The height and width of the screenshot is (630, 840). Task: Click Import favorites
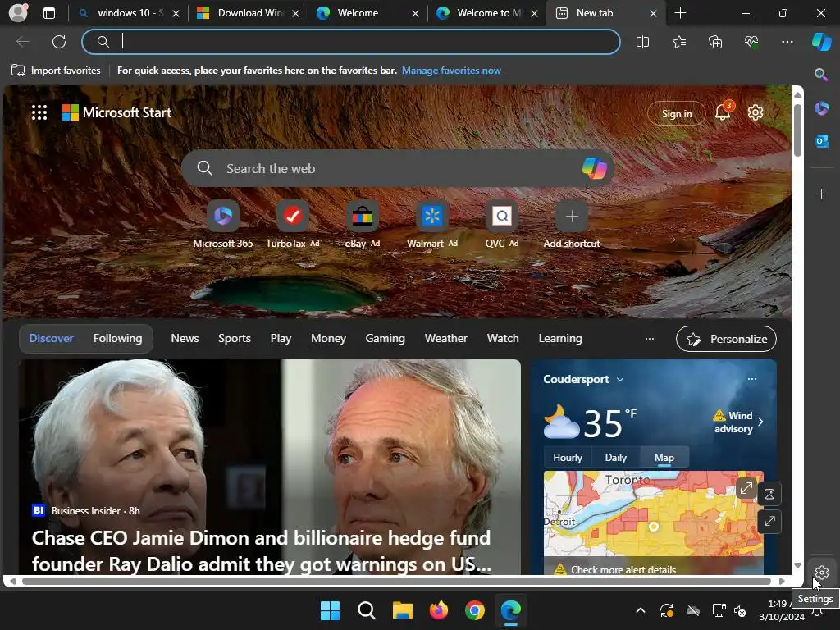click(x=56, y=71)
